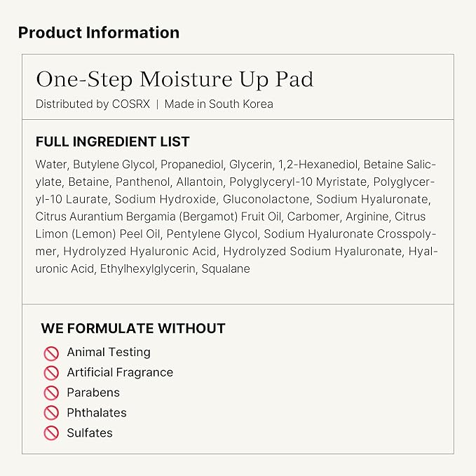Click the One-Step Moisture Up Pad title
The width and height of the screenshot is (476, 476).
[x=175, y=79]
